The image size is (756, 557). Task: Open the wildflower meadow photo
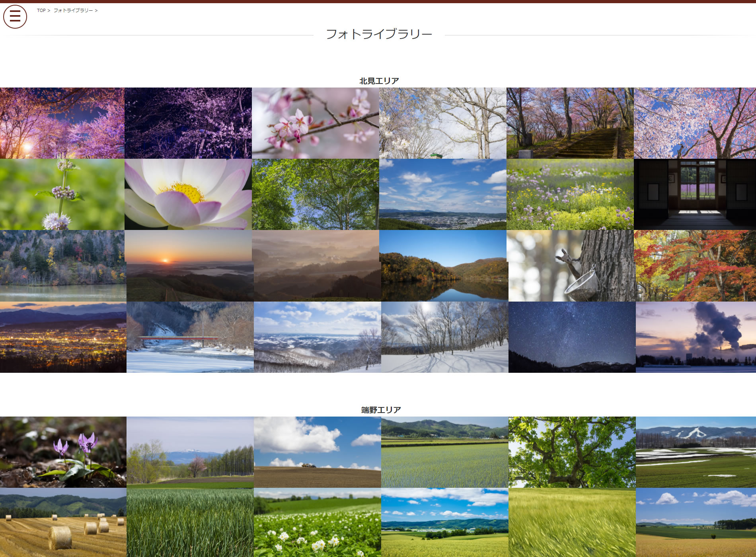pyautogui.click(x=570, y=194)
